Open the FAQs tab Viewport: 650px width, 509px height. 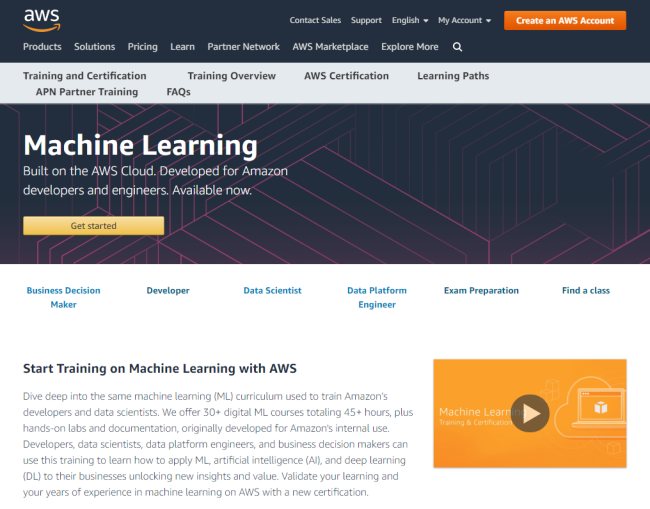(x=179, y=92)
